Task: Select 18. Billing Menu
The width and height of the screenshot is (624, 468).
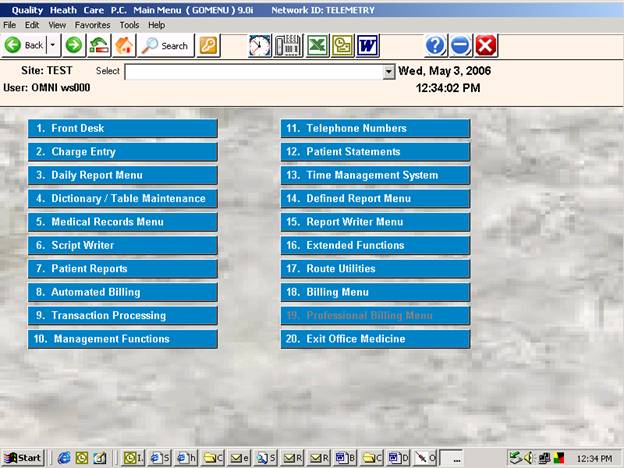Action: coord(375,292)
